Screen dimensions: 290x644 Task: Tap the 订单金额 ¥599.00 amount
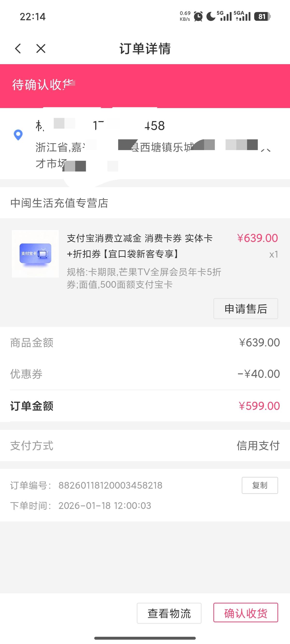pyautogui.click(x=259, y=406)
